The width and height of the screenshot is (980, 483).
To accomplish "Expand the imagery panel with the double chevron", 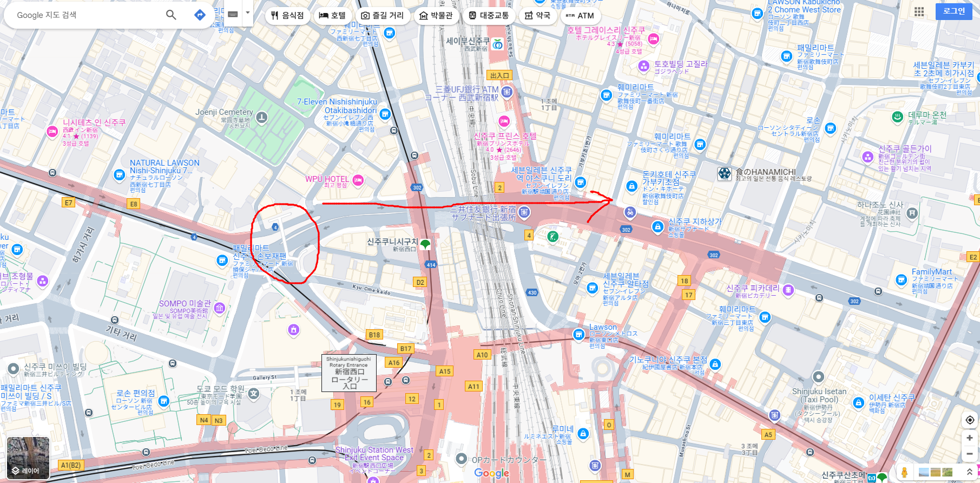I will 970,472.
